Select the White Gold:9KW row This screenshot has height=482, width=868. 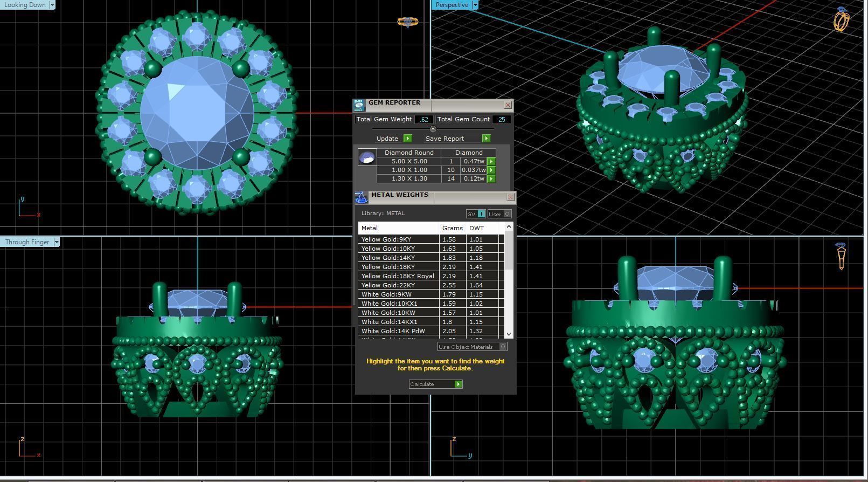tap(431, 294)
